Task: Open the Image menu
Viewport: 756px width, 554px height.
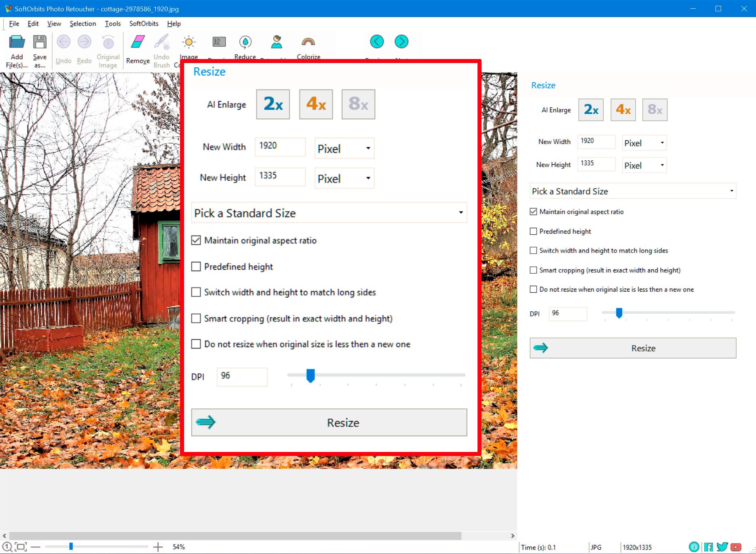Action: (x=188, y=50)
